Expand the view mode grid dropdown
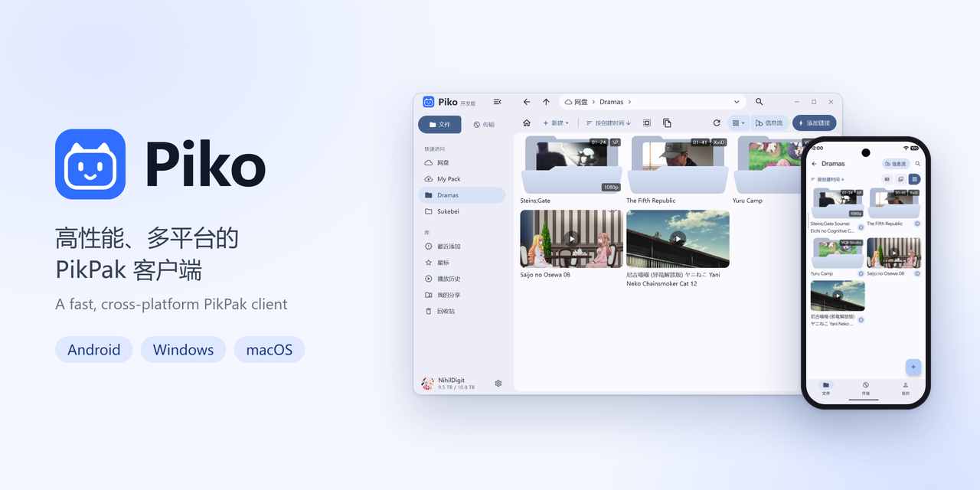Viewport: 980px width, 490px height. 739,122
